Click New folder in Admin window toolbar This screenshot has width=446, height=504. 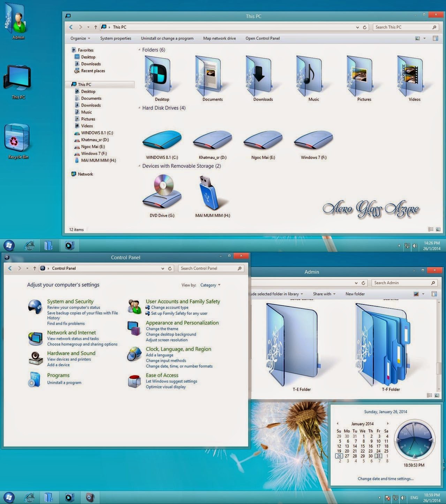pos(355,294)
